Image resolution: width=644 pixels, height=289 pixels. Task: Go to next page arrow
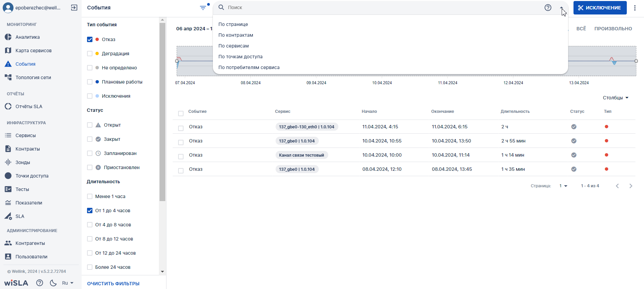coord(631,186)
